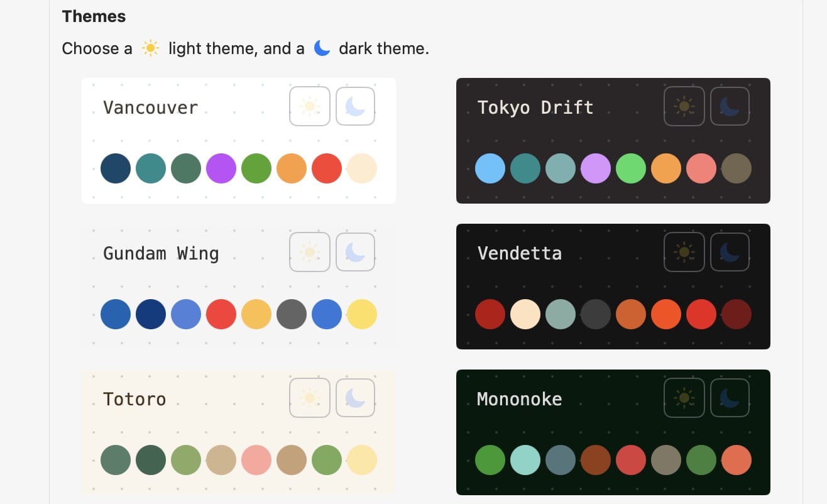Toggle light mode on Mononoke

[684, 398]
